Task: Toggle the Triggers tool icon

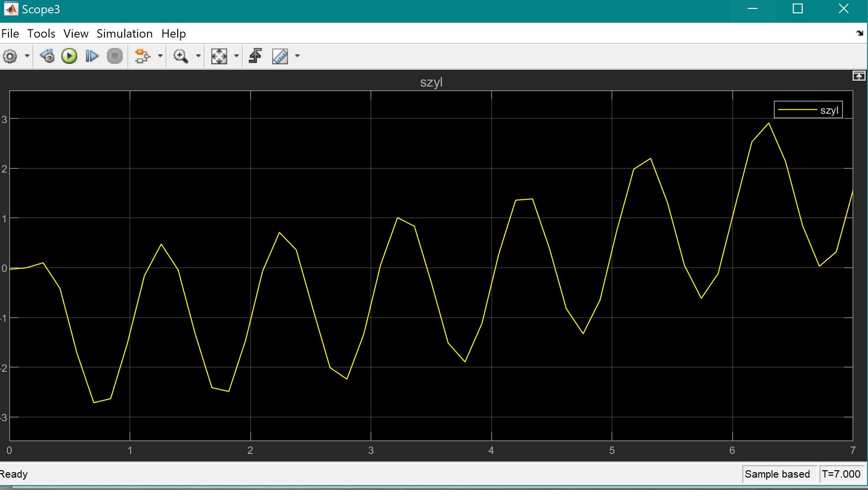Action: coord(255,56)
